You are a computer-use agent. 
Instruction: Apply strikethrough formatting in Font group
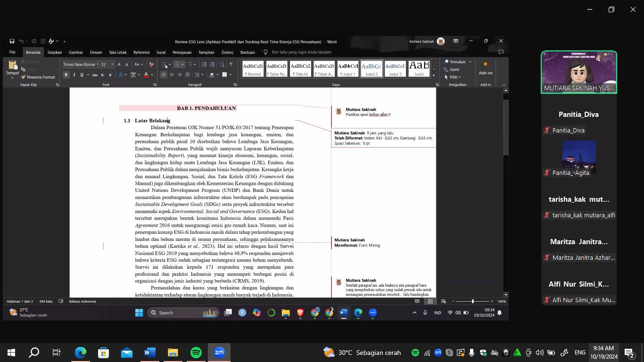(95, 75)
